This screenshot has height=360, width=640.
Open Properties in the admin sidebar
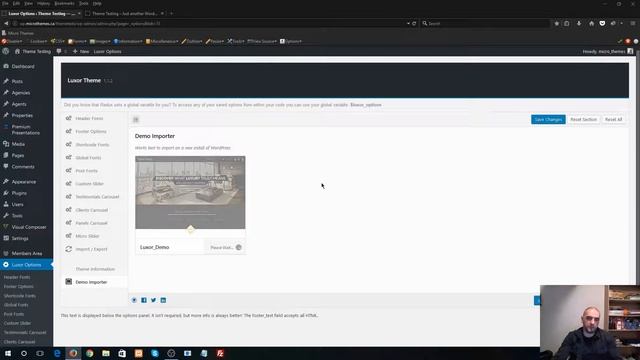(22, 116)
